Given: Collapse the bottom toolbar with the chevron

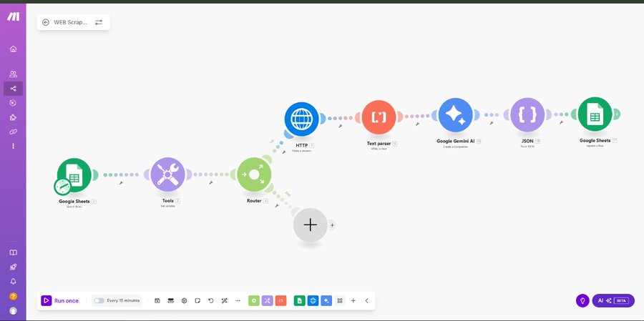Looking at the screenshot, I should pos(367,300).
